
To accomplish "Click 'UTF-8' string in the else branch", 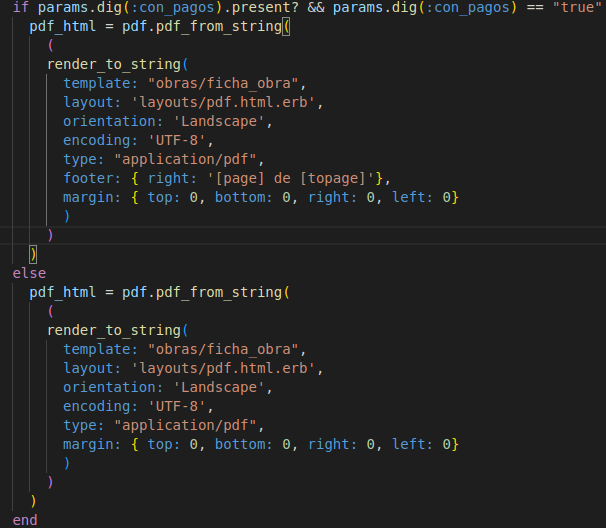I will coord(177,406).
